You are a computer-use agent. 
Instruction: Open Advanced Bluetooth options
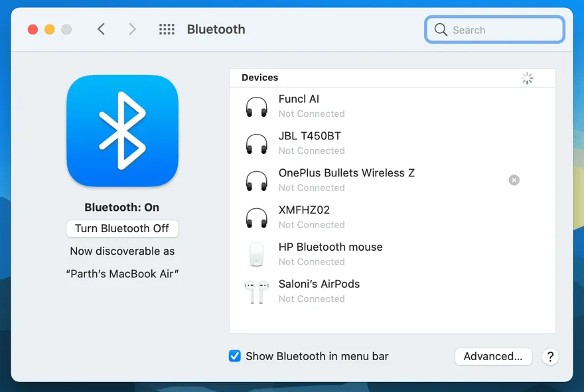pyautogui.click(x=492, y=356)
